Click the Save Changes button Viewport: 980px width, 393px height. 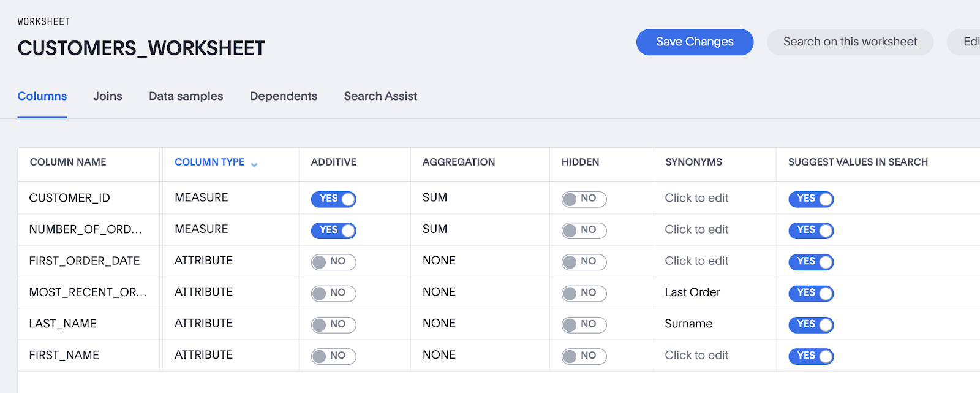695,42
